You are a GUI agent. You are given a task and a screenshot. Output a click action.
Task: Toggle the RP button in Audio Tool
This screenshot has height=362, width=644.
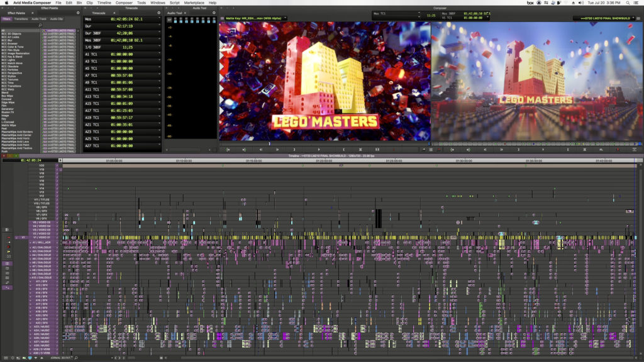[x=169, y=19]
